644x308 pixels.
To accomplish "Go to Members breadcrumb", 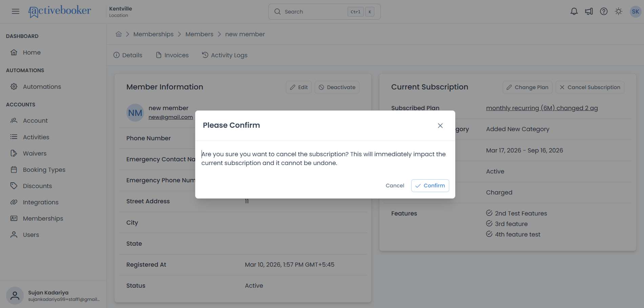I will 199,34.
